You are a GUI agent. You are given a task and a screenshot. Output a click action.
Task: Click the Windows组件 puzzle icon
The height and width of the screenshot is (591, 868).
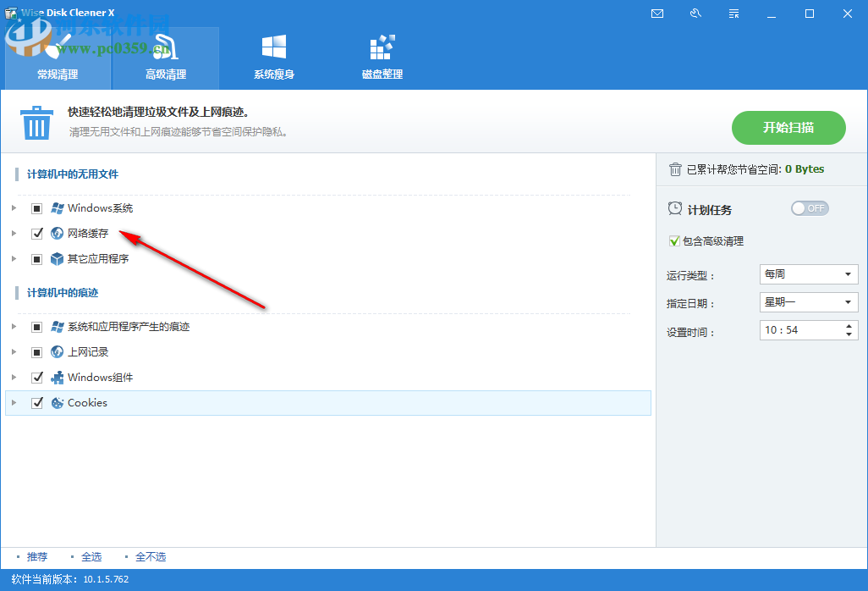[57, 377]
